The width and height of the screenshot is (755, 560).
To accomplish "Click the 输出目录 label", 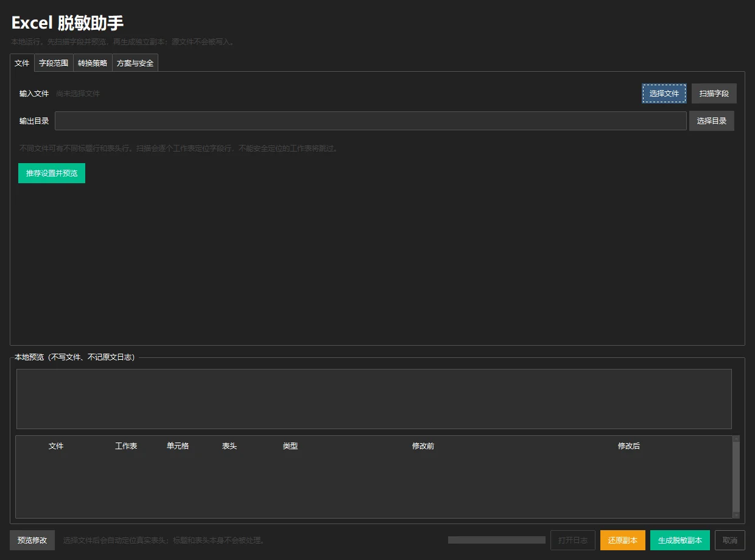I will tap(34, 121).
